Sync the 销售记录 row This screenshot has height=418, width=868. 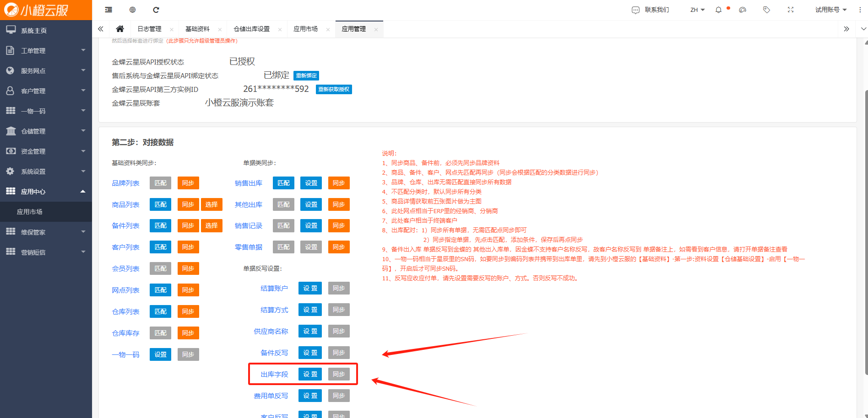tap(339, 225)
